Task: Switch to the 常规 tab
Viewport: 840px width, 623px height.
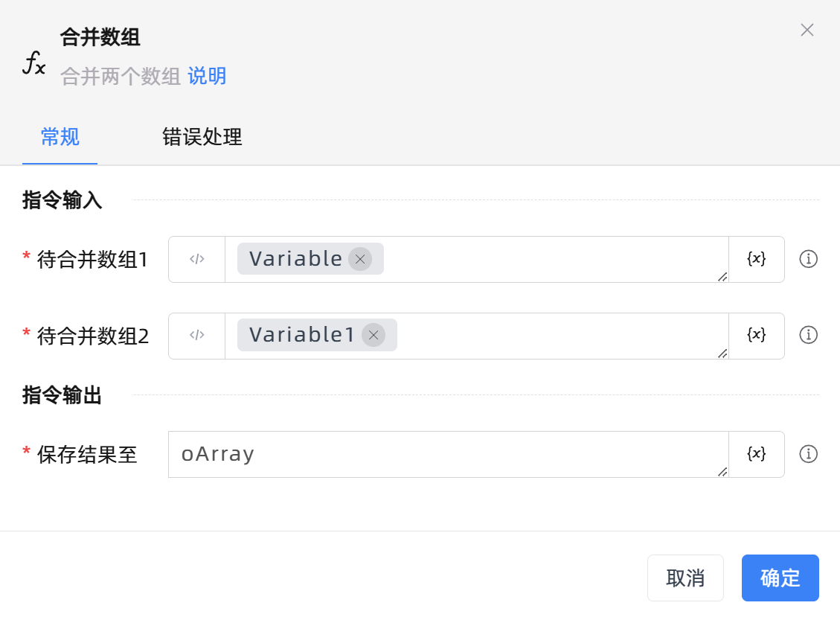Action: pos(60,138)
